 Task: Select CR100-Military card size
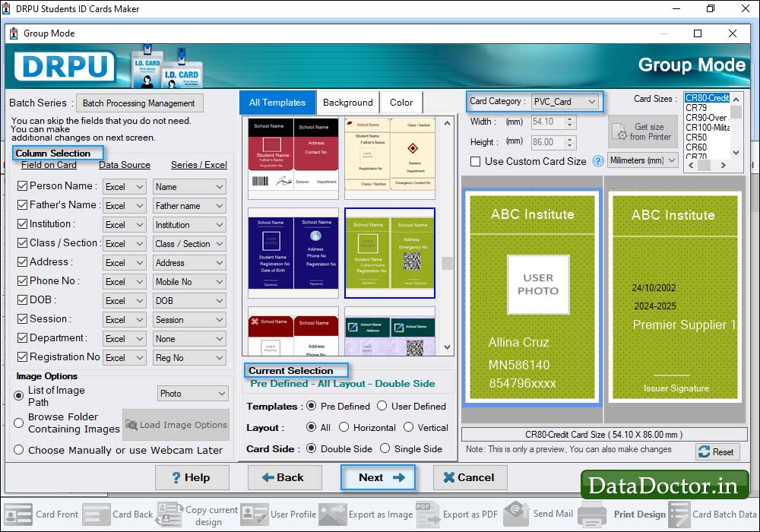tap(707, 128)
